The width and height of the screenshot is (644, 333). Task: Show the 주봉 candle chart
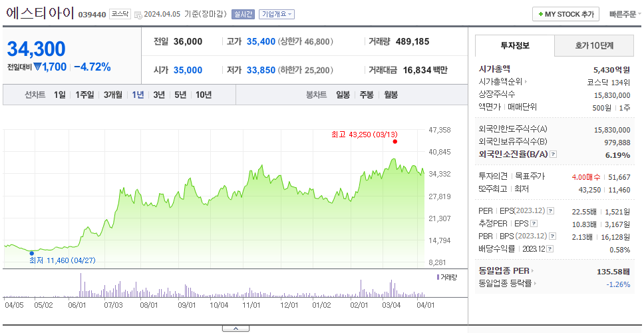coord(367,95)
